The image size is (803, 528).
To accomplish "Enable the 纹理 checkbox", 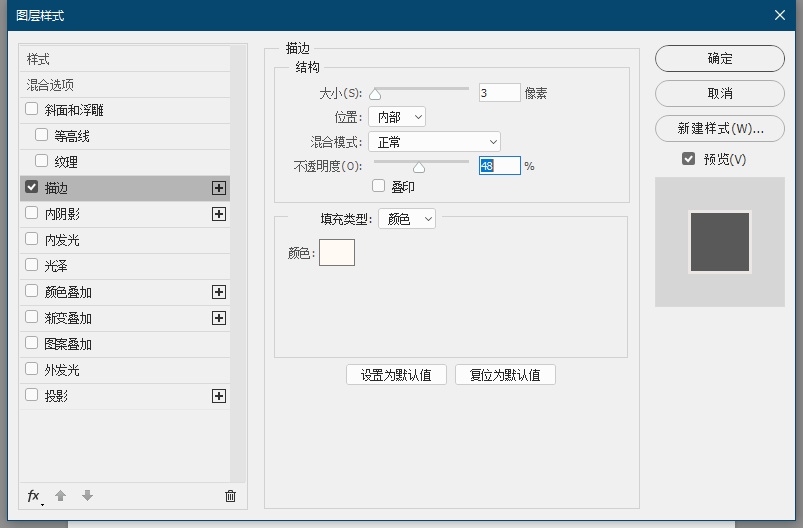I will point(41,161).
